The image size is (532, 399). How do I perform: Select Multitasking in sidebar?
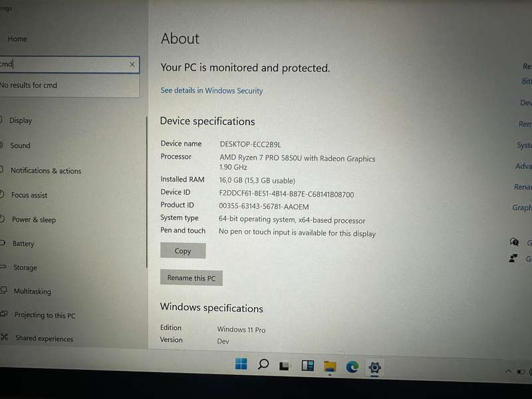point(32,291)
